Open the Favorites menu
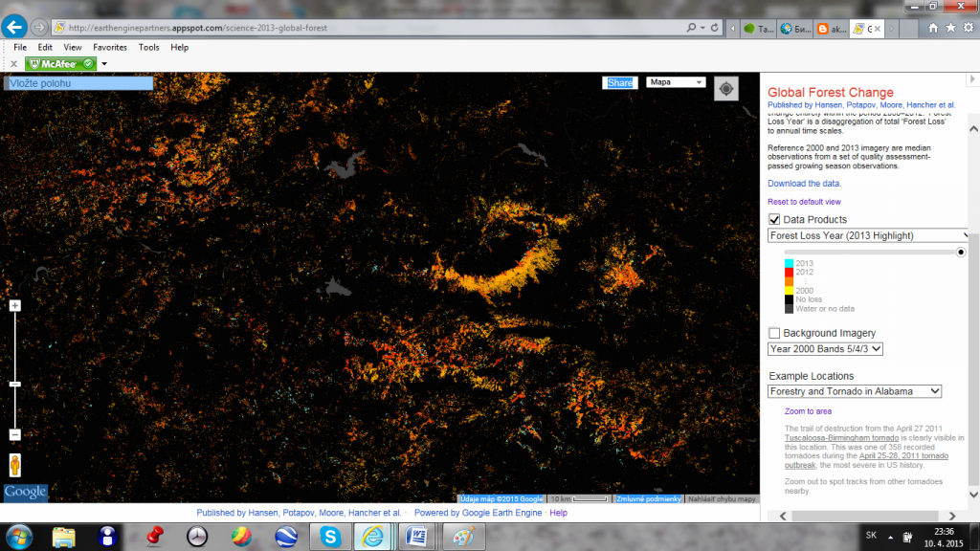 coord(110,48)
